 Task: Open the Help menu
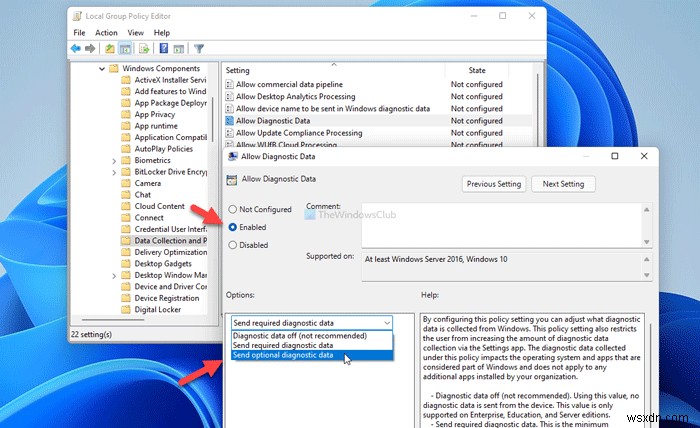162,33
